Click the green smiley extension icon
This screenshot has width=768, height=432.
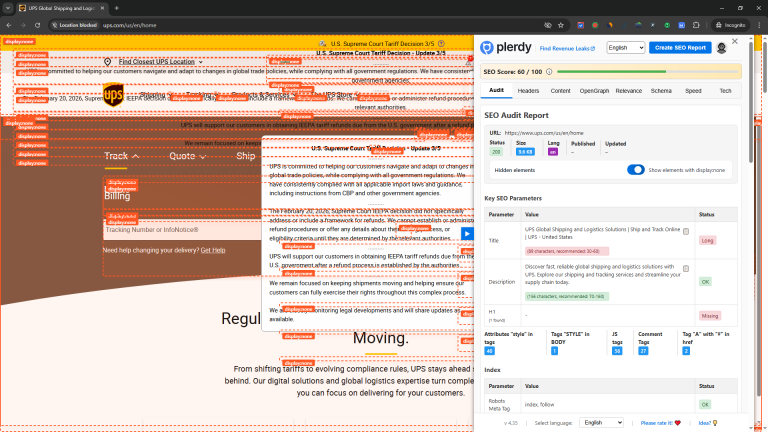667,25
